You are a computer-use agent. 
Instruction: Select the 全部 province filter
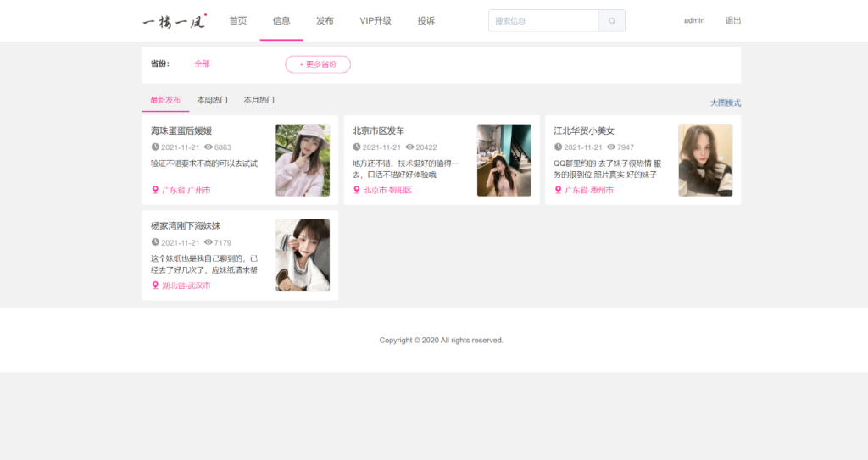202,64
